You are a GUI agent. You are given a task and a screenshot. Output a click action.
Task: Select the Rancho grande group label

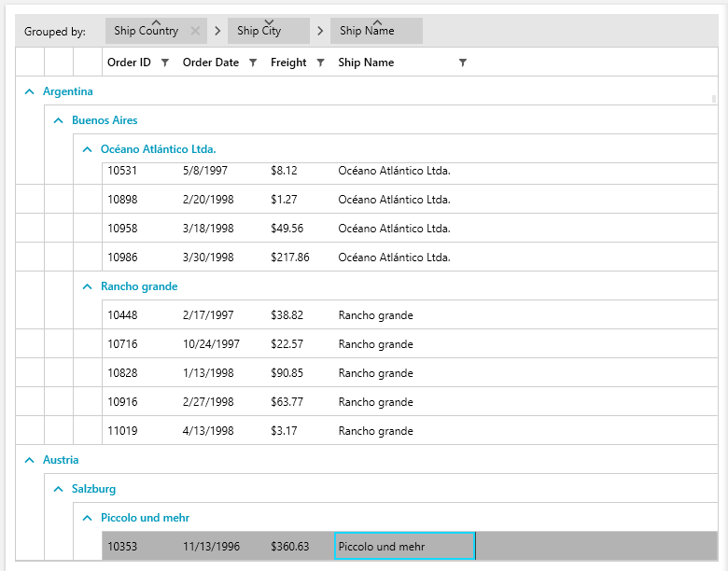[x=139, y=286]
